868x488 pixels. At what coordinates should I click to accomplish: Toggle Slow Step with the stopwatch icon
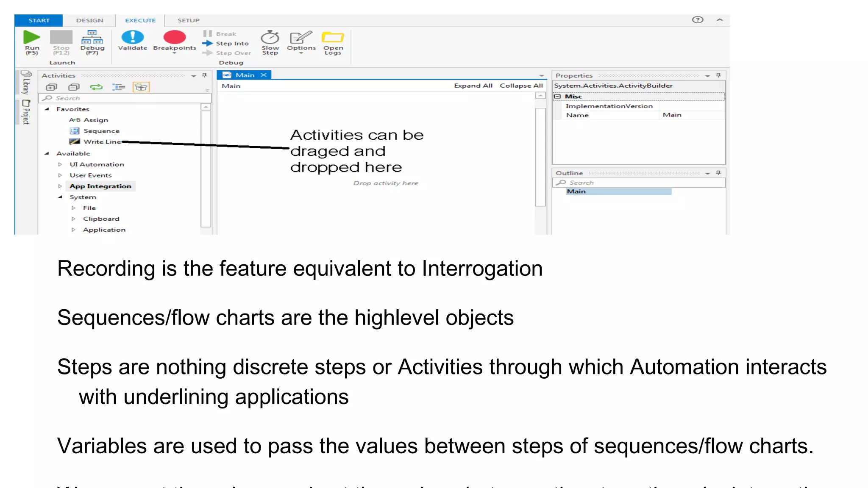pyautogui.click(x=270, y=42)
